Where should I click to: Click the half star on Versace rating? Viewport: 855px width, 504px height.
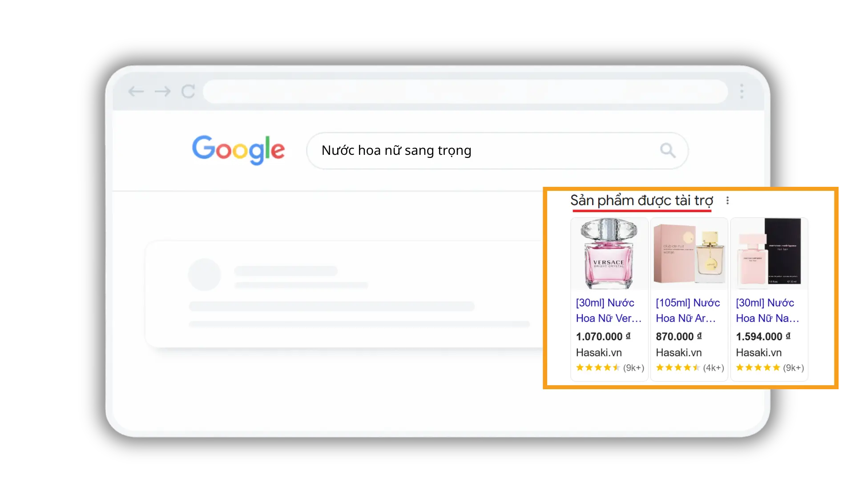click(616, 367)
